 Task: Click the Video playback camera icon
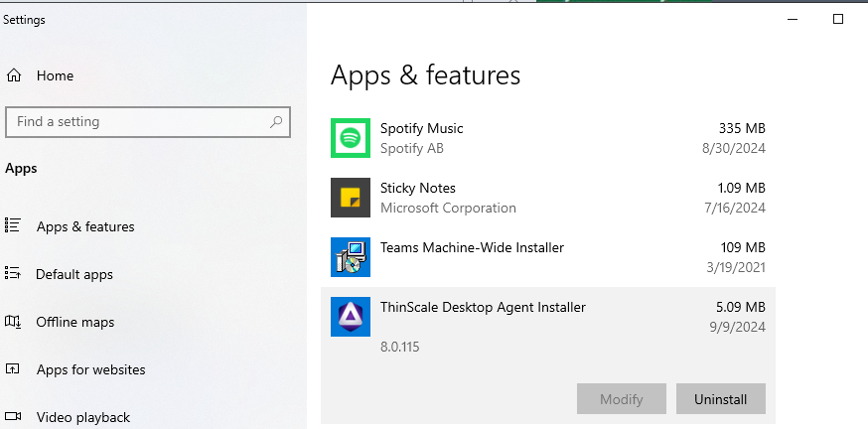(13, 416)
